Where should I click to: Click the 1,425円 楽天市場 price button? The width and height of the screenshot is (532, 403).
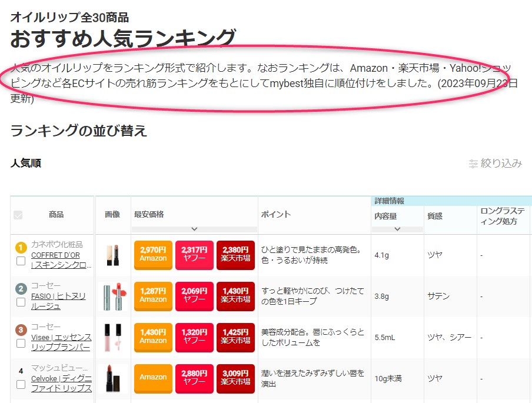pos(236,338)
